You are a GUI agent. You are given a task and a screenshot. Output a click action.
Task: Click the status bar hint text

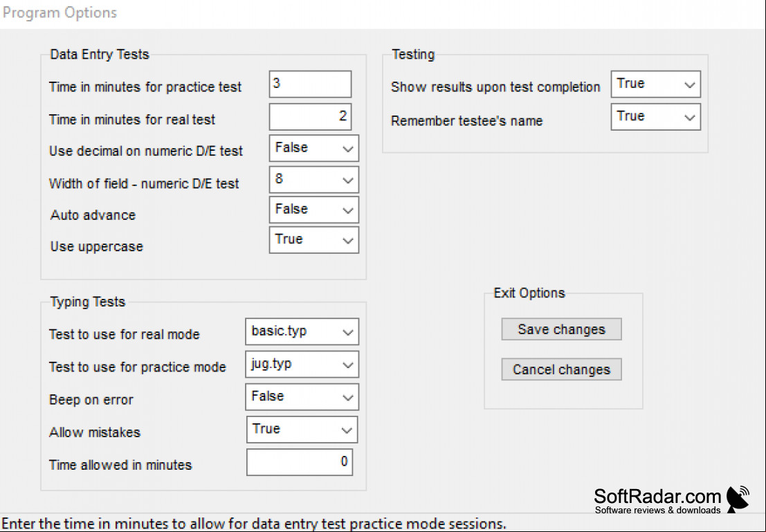pyautogui.click(x=254, y=524)
